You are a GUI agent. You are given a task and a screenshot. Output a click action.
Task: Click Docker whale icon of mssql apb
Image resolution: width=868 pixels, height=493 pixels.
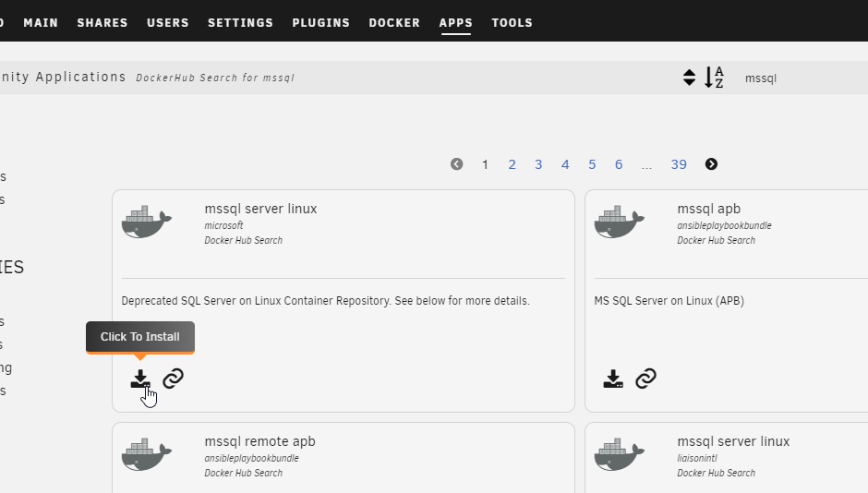coord(619,222)
